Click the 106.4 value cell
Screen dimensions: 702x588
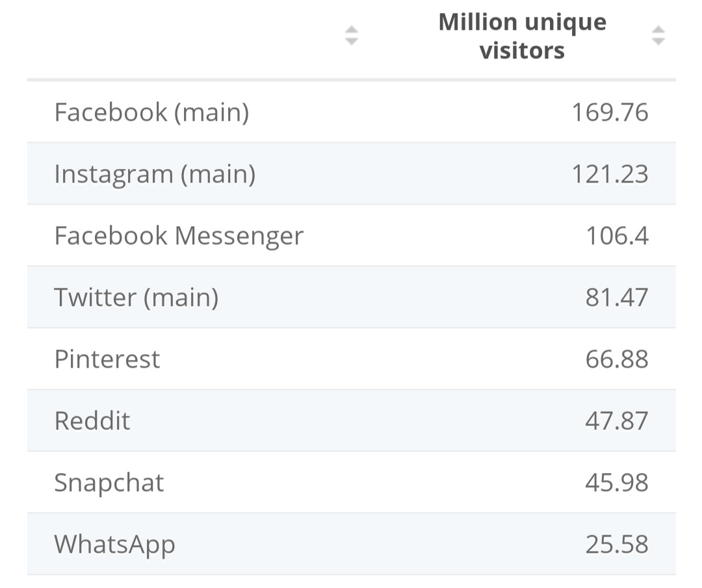[617, 235]
